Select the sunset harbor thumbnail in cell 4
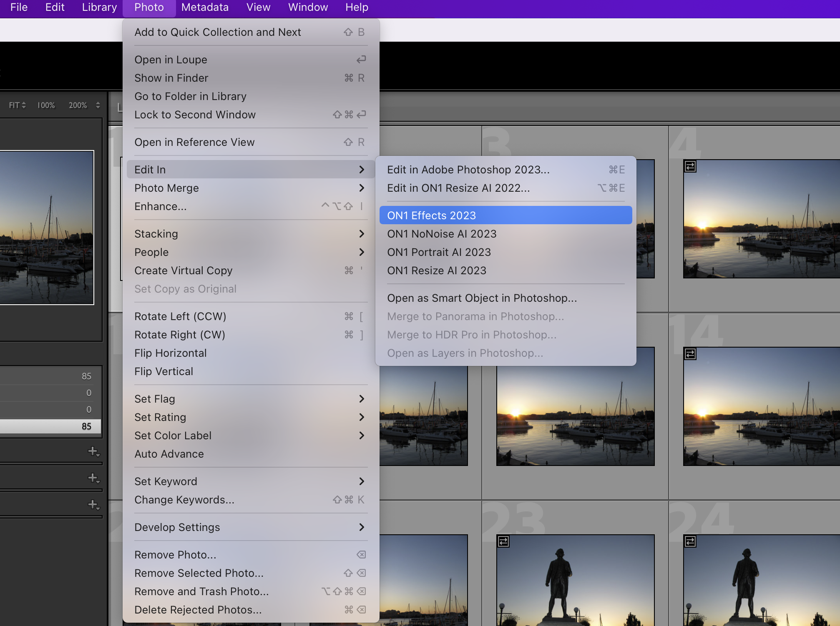 (761, 219)
